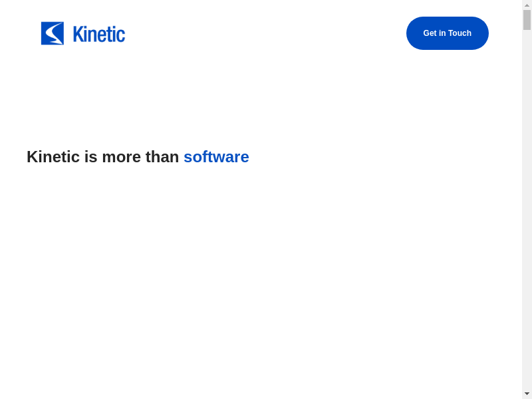
Task: Click the vertical scrollbar thumb
Action: pos(527,20)
